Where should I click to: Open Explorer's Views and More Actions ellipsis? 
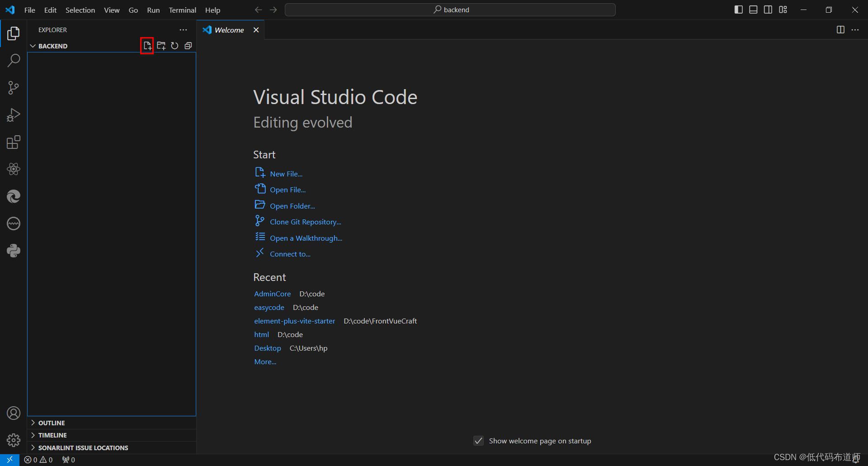pyautogui.click(x=183, y=30)
